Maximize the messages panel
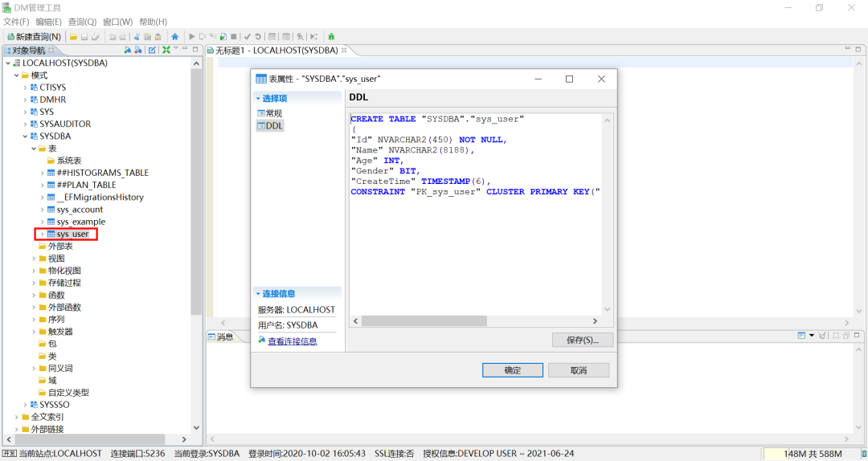 click(857, 336)
